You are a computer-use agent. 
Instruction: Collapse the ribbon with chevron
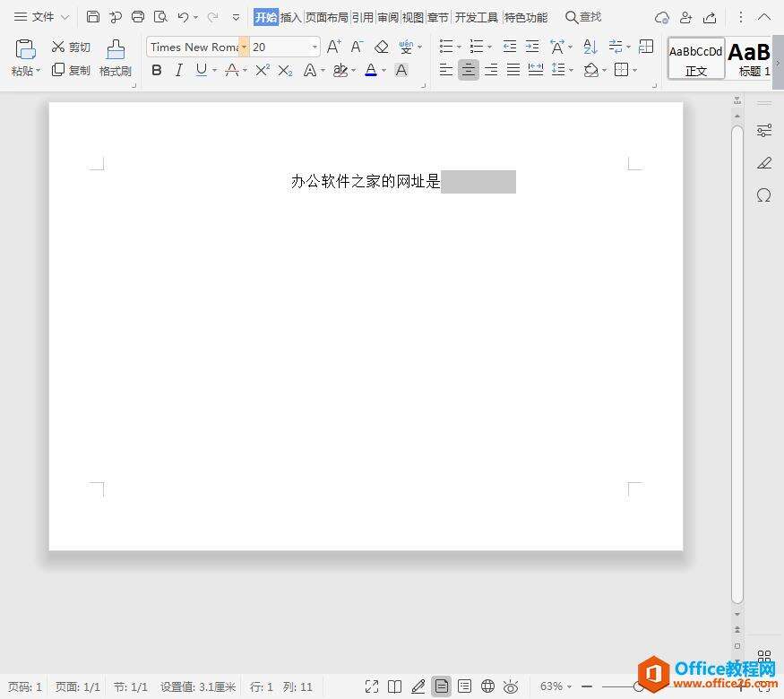(x=764, y=17)
